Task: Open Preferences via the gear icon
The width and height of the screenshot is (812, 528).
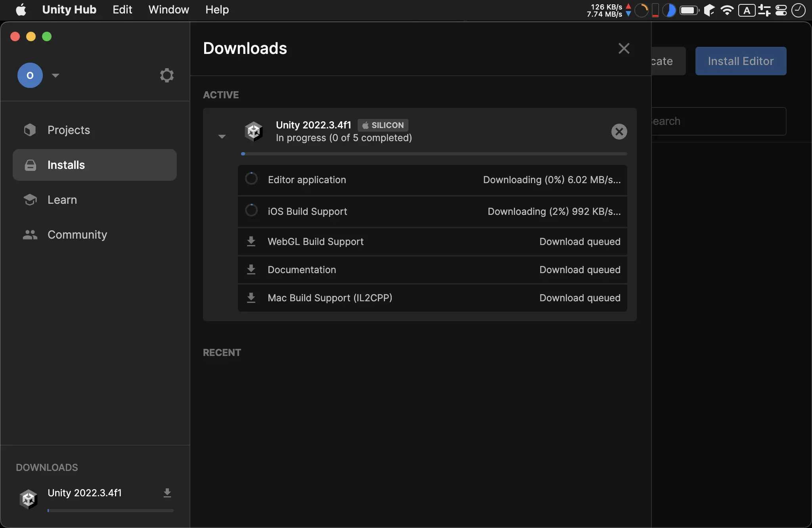Action: pyautogui.click(x=167, y=75)
